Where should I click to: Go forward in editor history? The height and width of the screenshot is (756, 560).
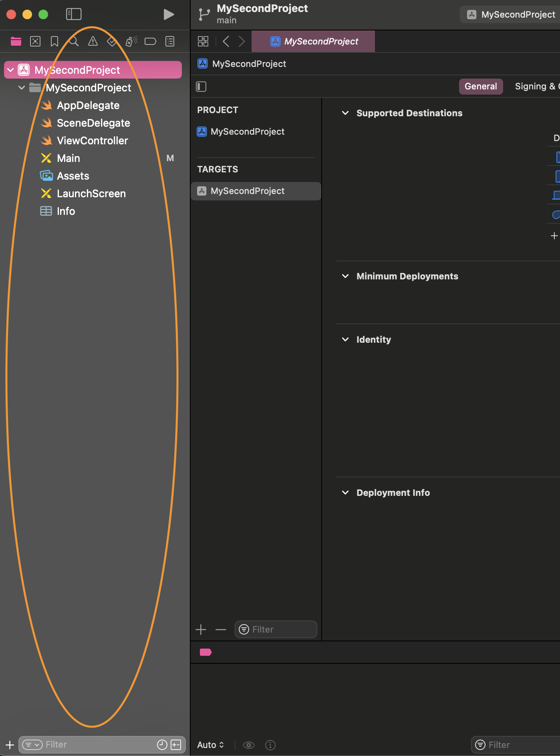(242, 41)
